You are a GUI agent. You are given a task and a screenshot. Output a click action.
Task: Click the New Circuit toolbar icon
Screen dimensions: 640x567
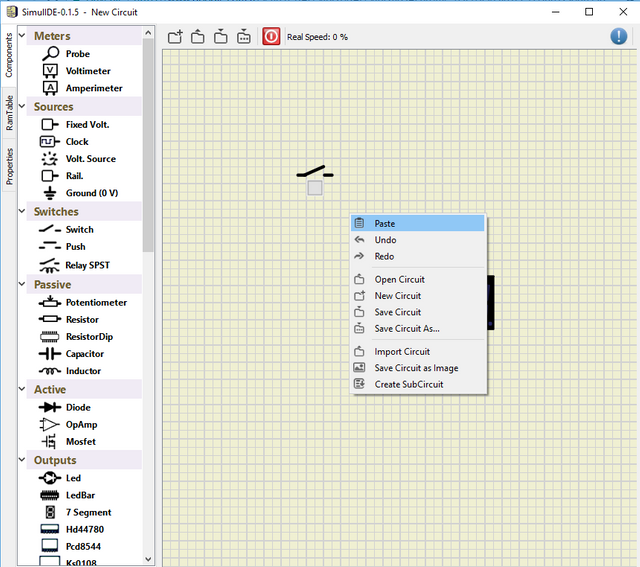[x=175, y=37]
